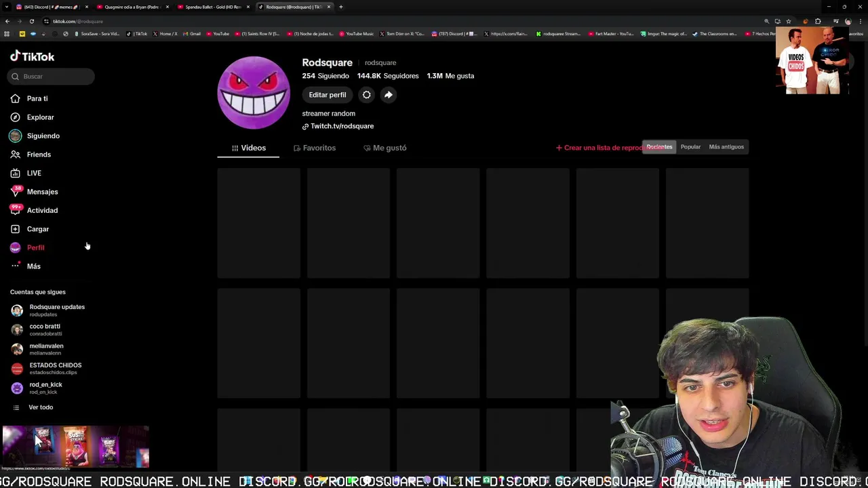Switch to Quagmire odia a Bryan tab
This screenshot has height=488, width=868.
(x=132, y=7)
